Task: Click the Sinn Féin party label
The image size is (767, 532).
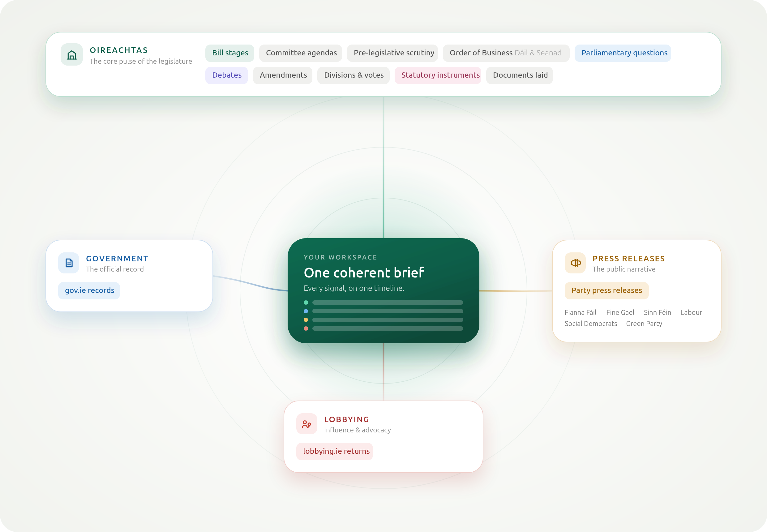Action: tap(657, 313)
